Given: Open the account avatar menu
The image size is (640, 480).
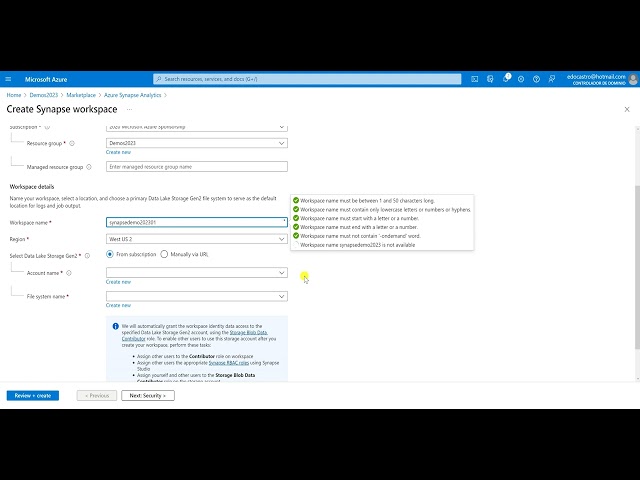Looking at the screenshot, I should tap(633, 79).
